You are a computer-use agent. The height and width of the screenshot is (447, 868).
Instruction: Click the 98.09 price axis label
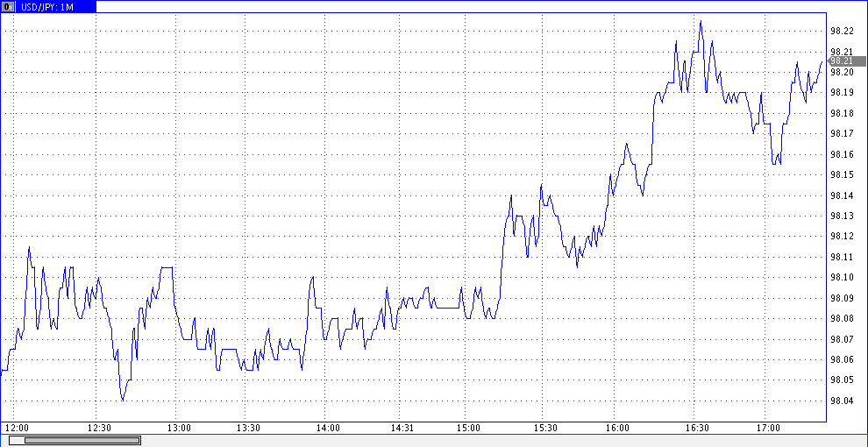coord(842,298)
